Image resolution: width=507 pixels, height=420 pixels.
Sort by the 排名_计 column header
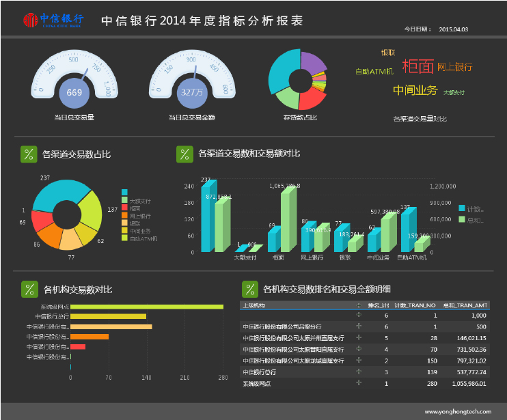click(379, 305)
